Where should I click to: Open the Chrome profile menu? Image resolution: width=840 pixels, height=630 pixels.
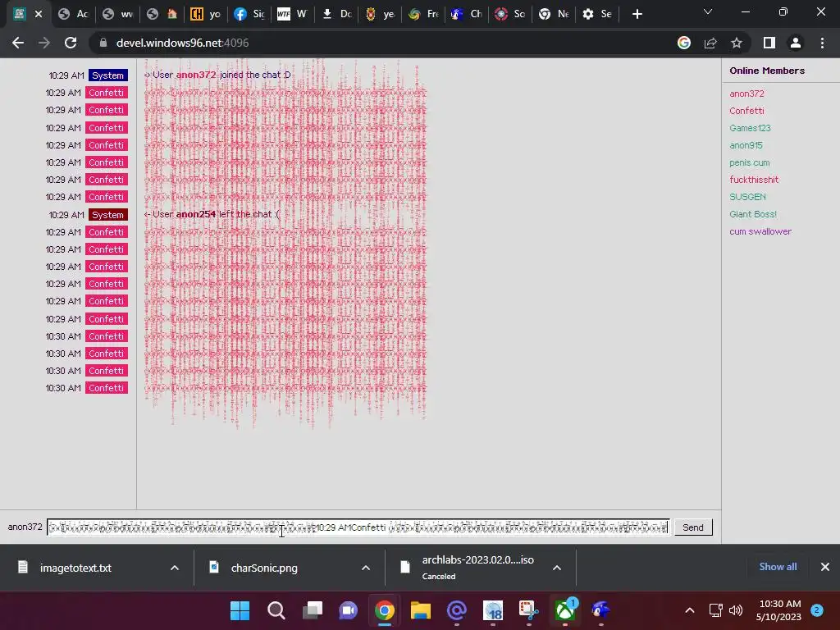[x=796, y=43]
